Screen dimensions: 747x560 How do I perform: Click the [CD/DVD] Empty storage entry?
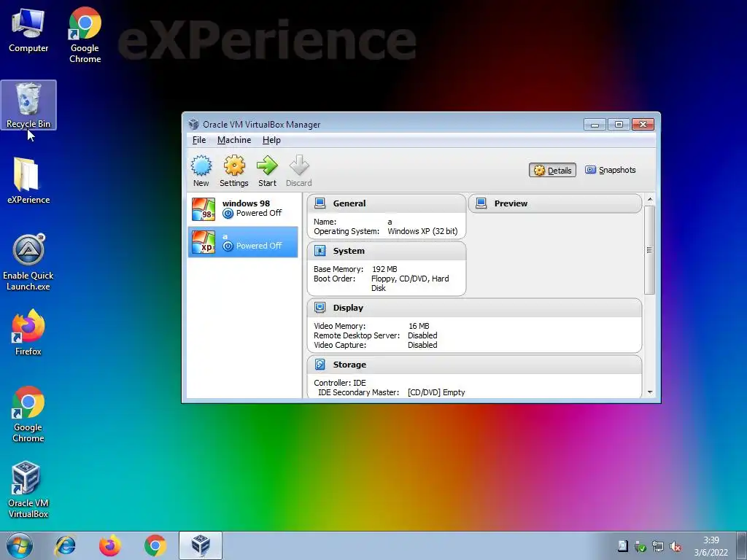tap(436, 392)
